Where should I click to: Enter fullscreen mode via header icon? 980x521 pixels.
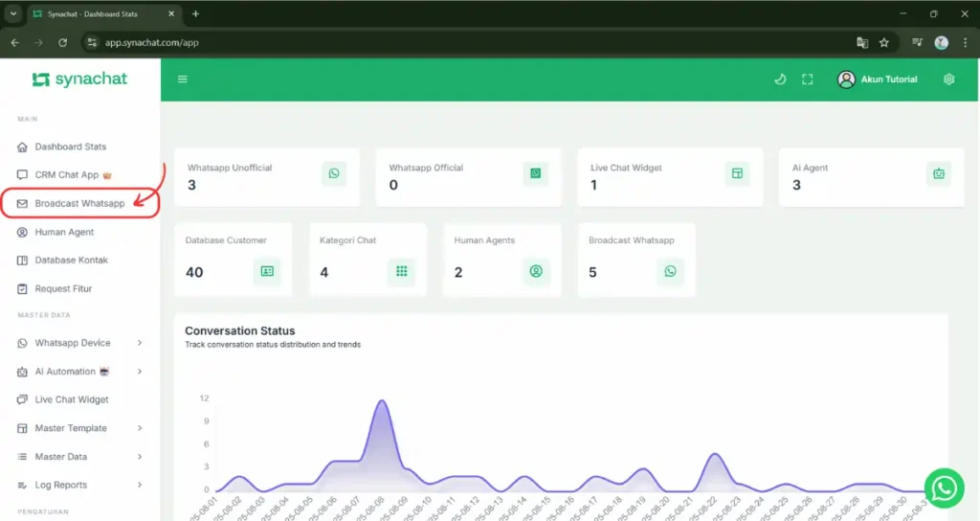808,79
